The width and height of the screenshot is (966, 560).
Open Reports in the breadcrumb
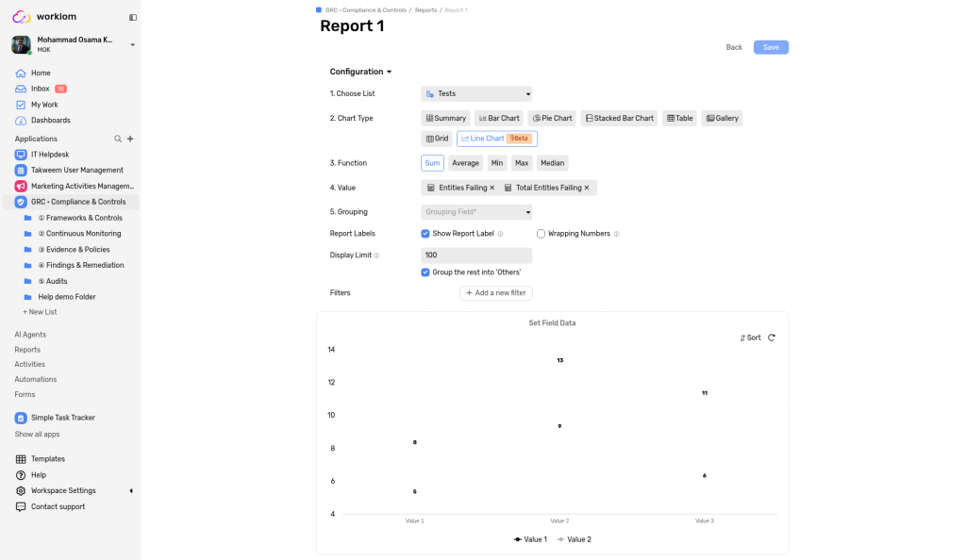click(425, 10)
